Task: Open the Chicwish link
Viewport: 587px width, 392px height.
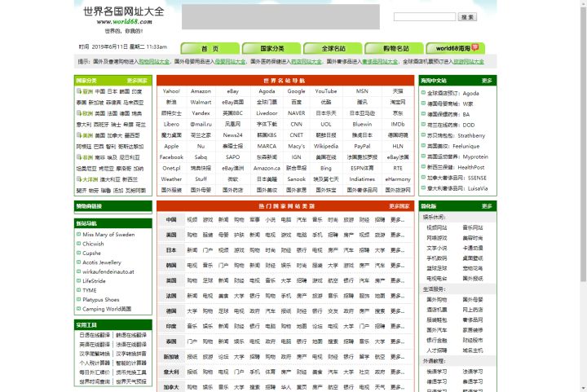Action: 93,244
